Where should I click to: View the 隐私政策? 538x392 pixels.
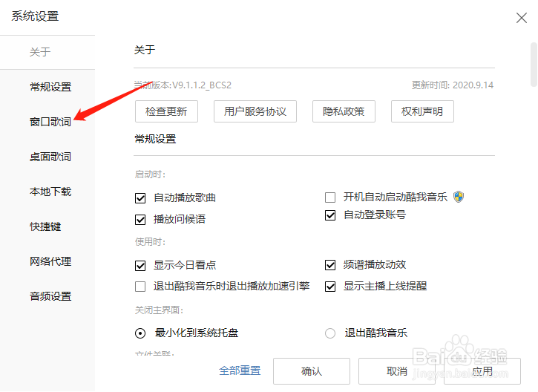click(344, 111)
